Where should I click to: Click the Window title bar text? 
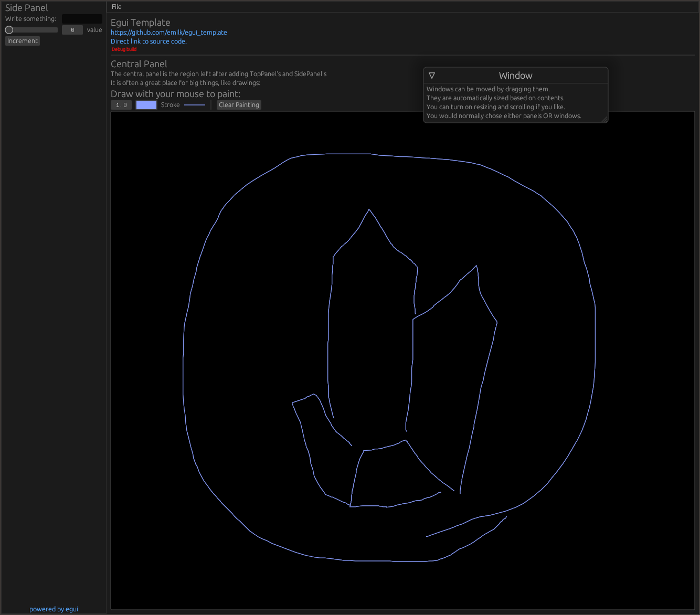tap(515, 76)
